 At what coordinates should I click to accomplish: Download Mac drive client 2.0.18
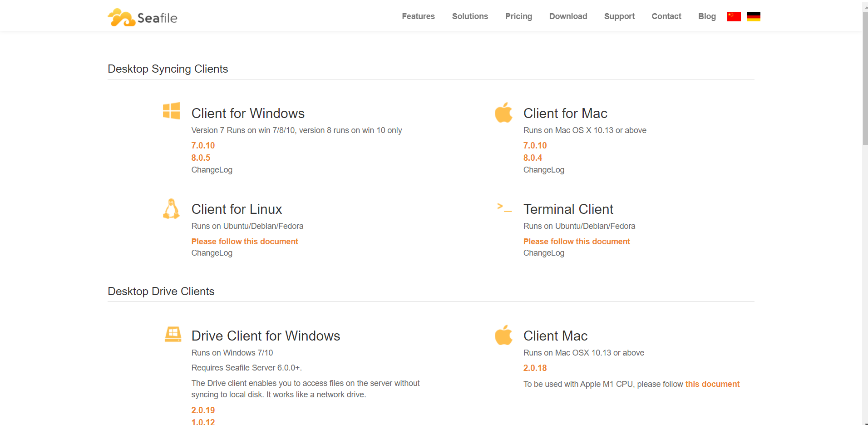pos(535,368)
